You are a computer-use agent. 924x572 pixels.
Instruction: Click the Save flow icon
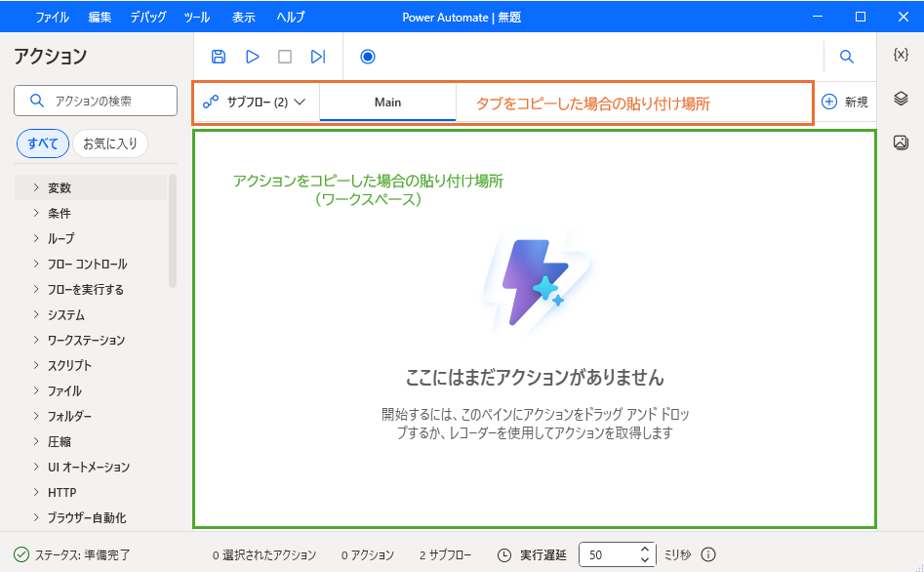[219, 57]
